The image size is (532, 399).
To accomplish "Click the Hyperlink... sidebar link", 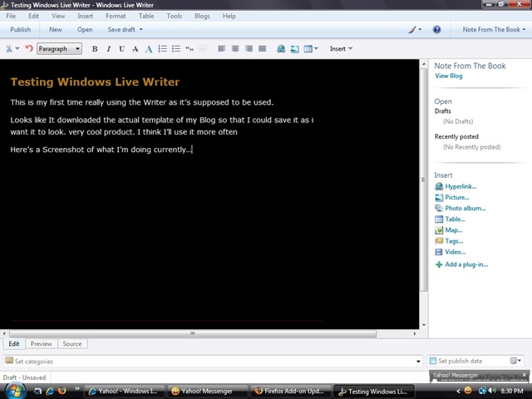I will pyautogui.click(x=461, y=186).
